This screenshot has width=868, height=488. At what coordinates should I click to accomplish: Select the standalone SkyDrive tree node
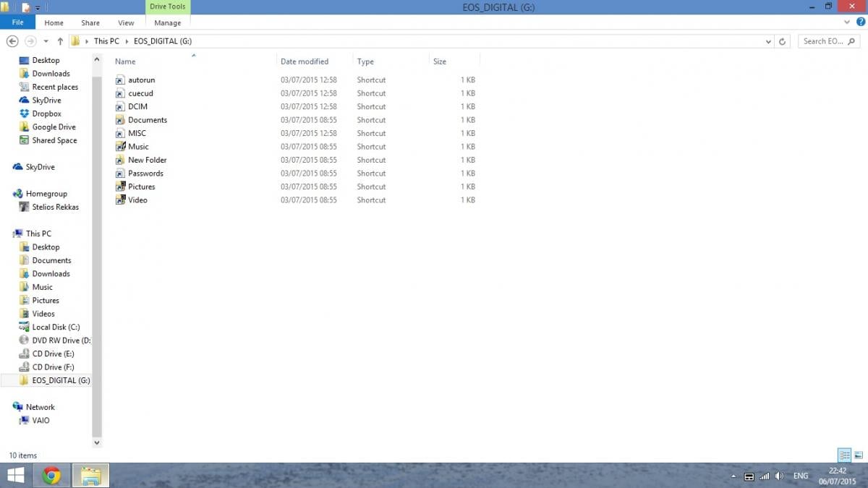pos(34,167)
